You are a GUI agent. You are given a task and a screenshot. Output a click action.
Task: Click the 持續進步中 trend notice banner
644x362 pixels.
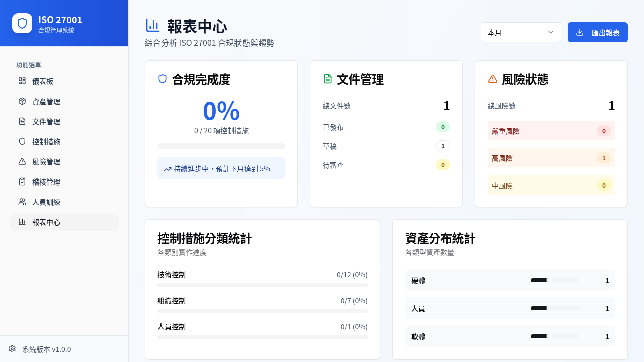(221, 168)
